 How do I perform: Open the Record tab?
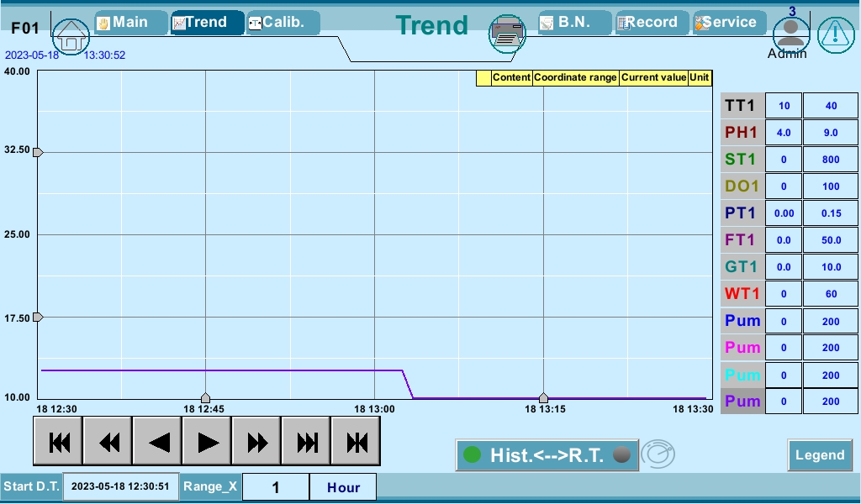click(x=652, y=23)
